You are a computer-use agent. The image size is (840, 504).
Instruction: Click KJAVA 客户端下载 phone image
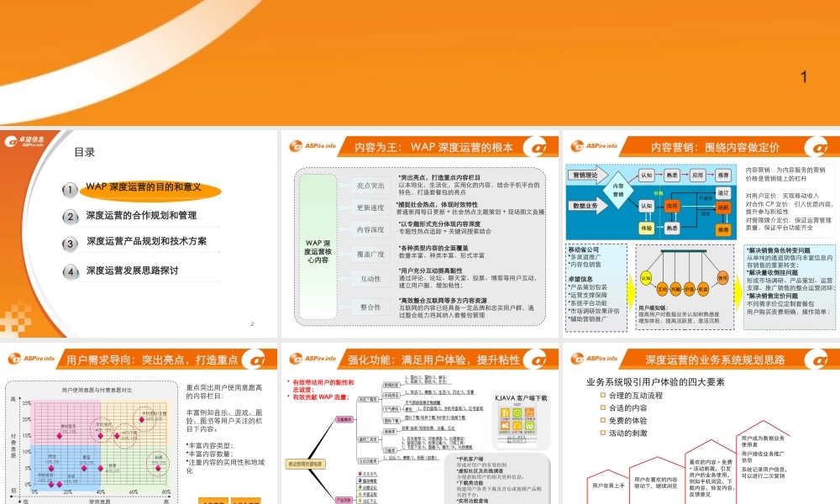[x=517, y=425]
